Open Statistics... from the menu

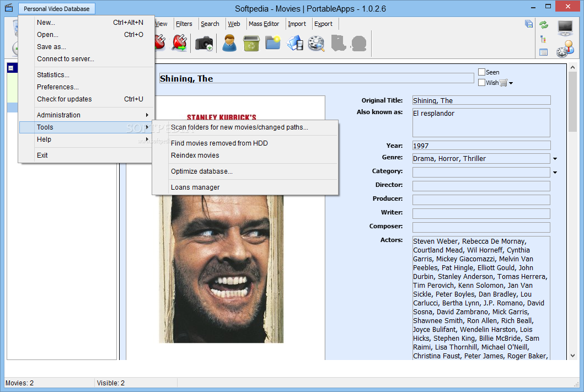[87, 75]
